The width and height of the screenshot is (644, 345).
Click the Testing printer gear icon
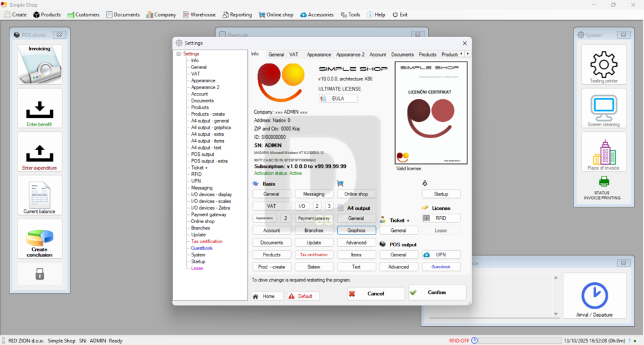coord(603,64)
